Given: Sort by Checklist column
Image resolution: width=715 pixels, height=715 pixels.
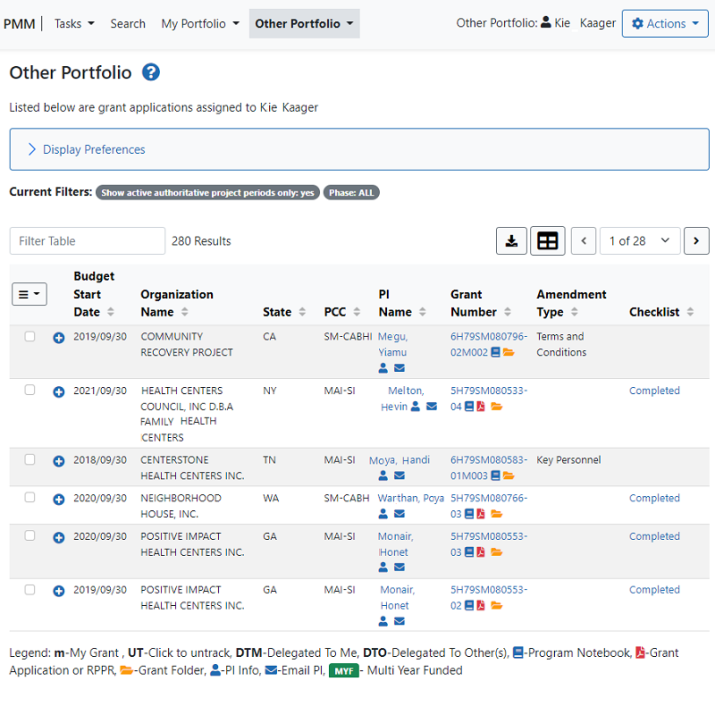Looking at the screenshot, I should pos(690,312).
